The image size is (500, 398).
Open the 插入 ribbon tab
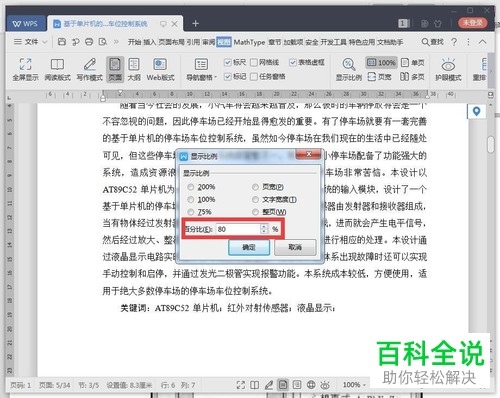click(x=149, y=42)
